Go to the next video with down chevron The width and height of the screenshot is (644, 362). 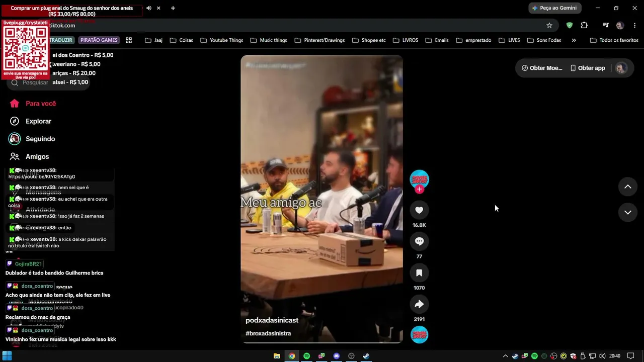point(627,212)
